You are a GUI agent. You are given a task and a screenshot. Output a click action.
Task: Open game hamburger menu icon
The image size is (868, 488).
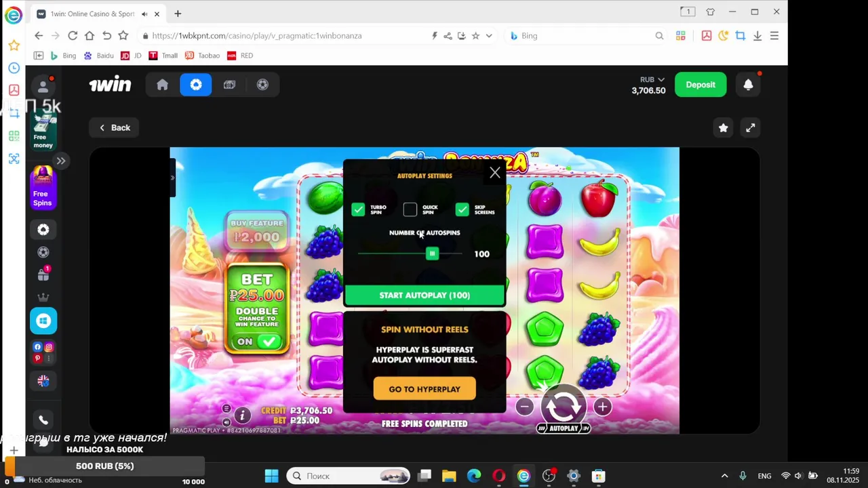226,408
